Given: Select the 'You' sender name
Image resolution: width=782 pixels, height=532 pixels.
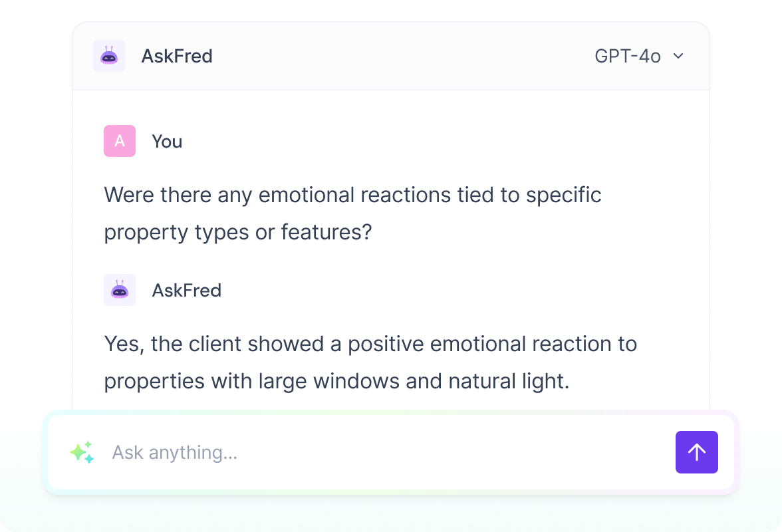Looking at the screenshot, I should 167,142.
